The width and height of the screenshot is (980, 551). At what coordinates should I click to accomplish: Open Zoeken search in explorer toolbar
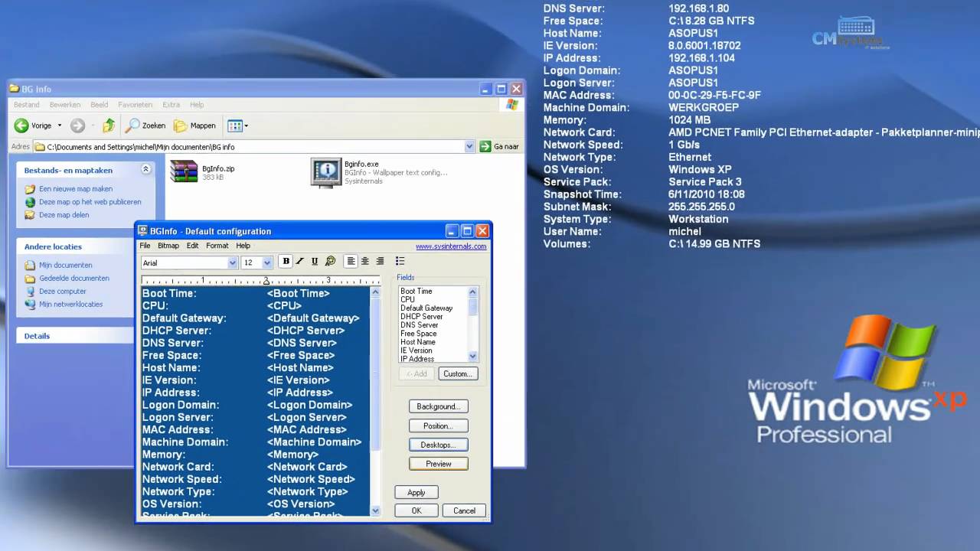tap(145, 126)
